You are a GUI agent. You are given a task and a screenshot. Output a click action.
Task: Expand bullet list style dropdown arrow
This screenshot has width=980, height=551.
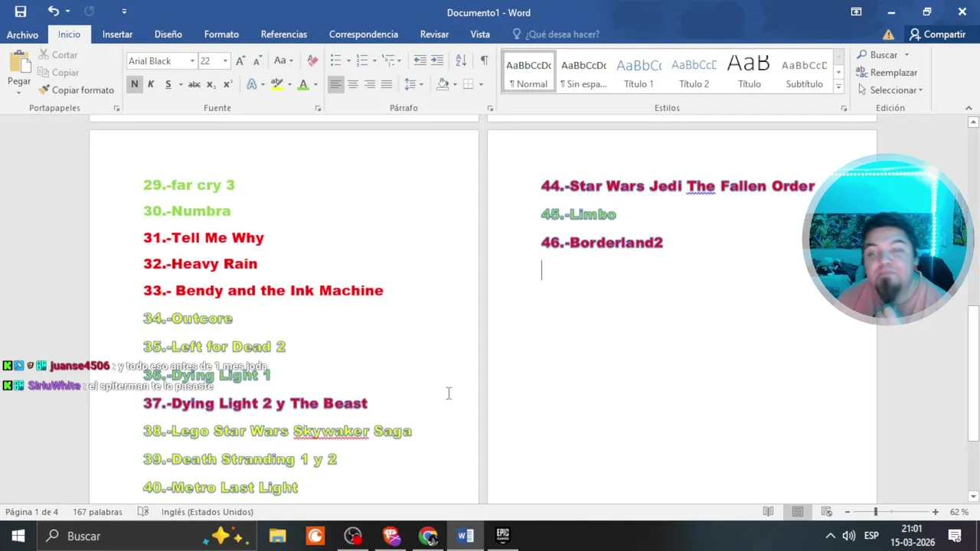point(348,60)
